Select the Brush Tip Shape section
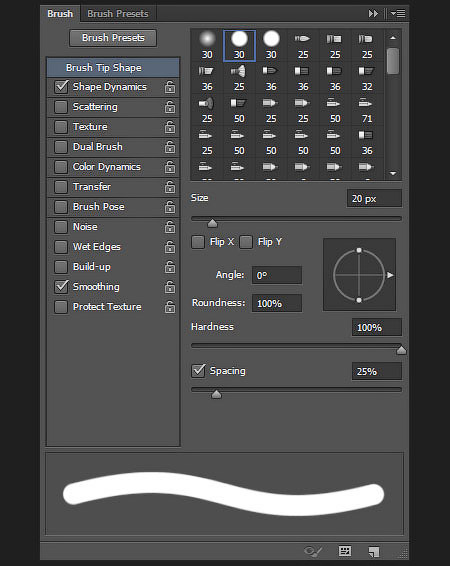This screenshot has width=450, height=566. [x=113, y=68]
